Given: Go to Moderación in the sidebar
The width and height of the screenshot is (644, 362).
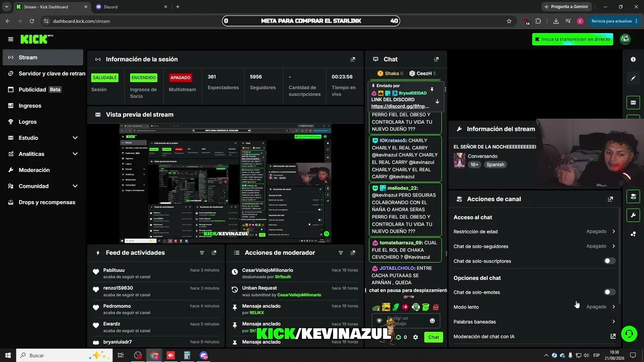Looking at the screenshot, I should coord(43,170).
